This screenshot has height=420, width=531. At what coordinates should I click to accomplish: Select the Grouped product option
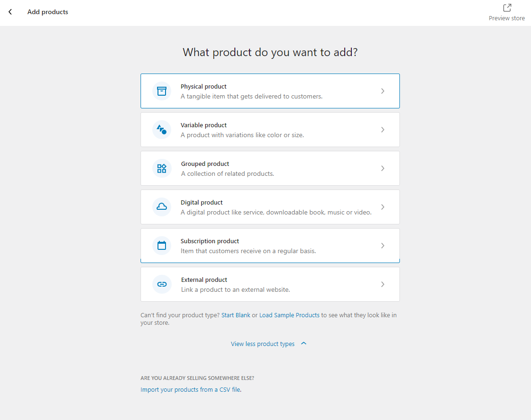tap(270, 168)
